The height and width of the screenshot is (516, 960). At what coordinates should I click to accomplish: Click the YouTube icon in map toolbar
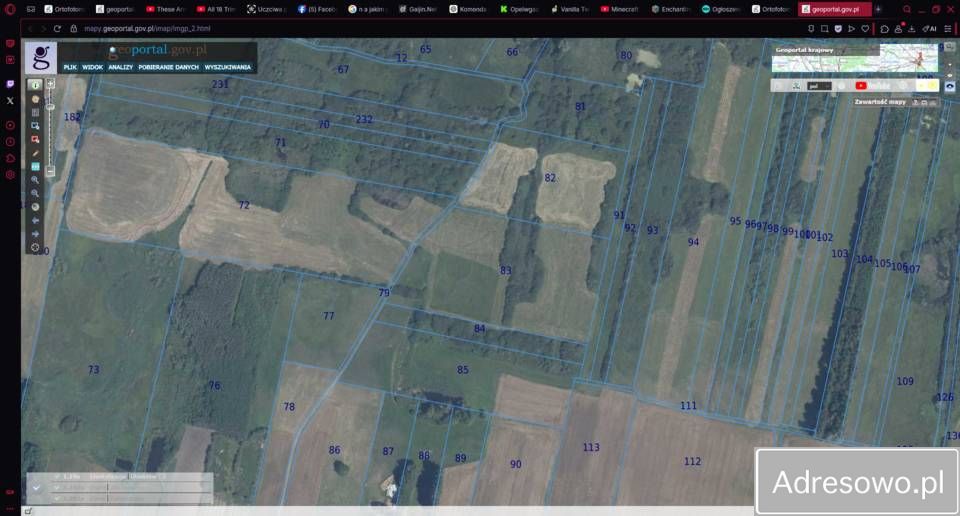(x=860, y=86)
